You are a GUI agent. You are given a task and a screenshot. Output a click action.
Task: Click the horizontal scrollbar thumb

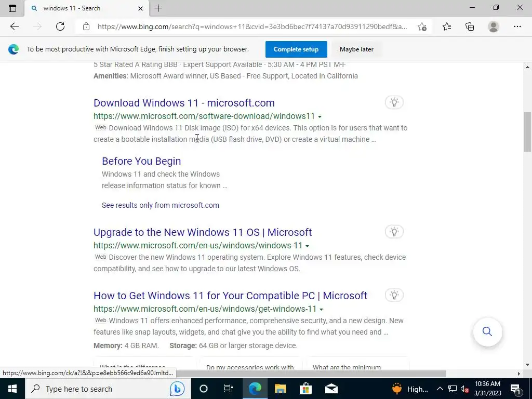(x=311, y=374)
